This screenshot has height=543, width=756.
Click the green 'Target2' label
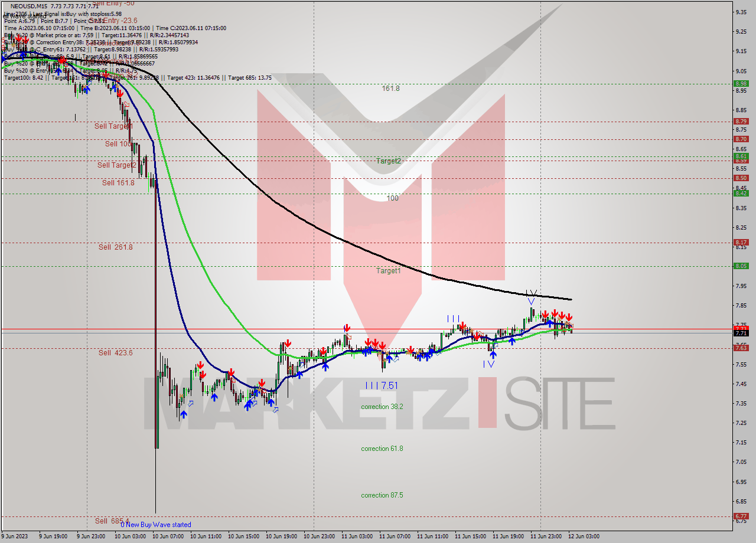389,161
